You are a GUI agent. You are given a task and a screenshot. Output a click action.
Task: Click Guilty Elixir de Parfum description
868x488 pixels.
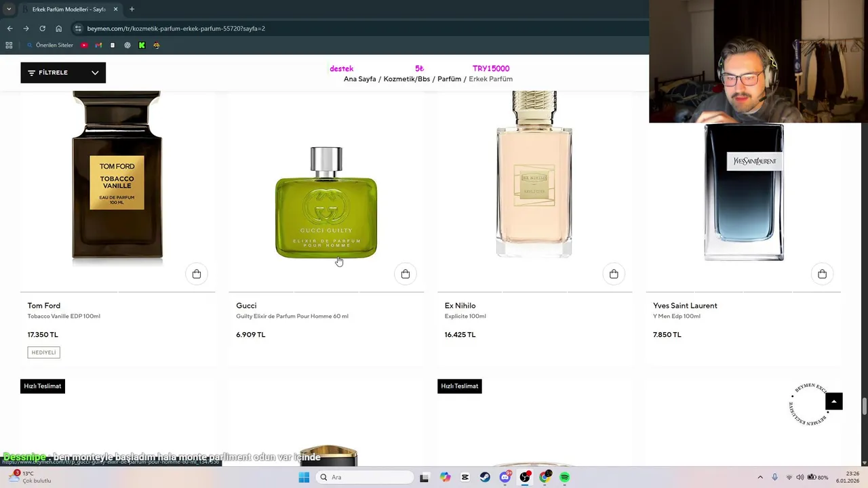pos(292,317)
